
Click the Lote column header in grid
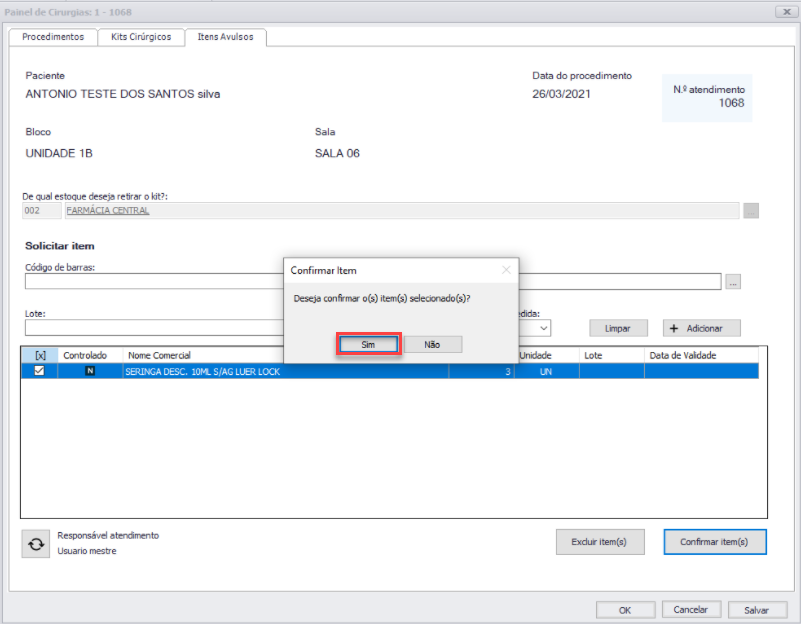click(x=611, y=355)
